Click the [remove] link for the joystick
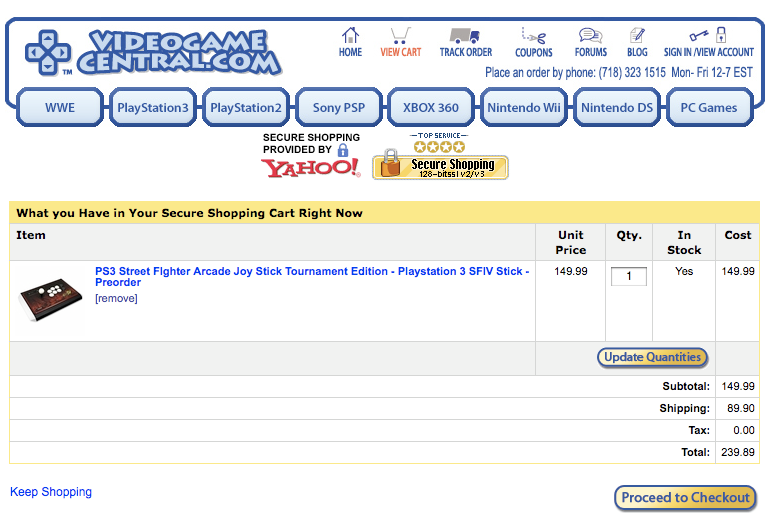 (x=116, y=298)
